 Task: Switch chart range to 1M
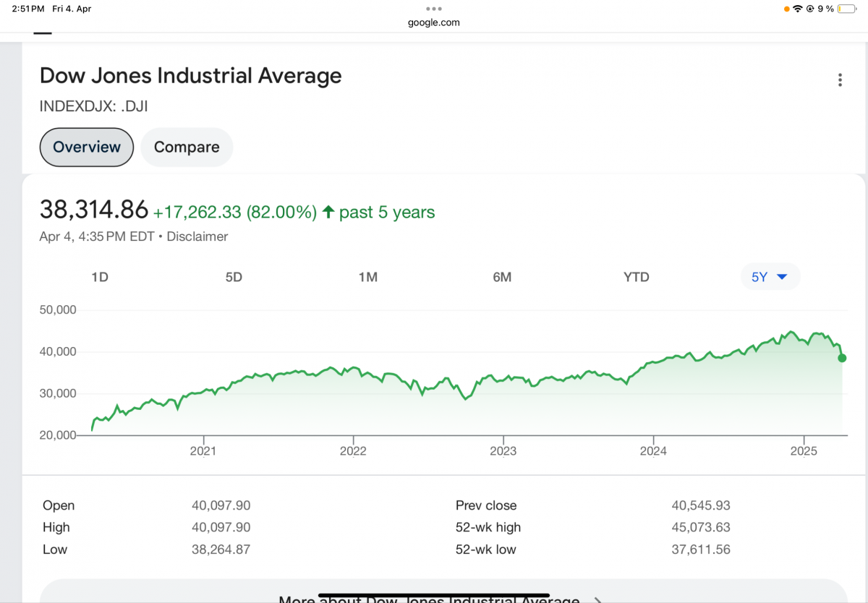(x=368, y=277)
